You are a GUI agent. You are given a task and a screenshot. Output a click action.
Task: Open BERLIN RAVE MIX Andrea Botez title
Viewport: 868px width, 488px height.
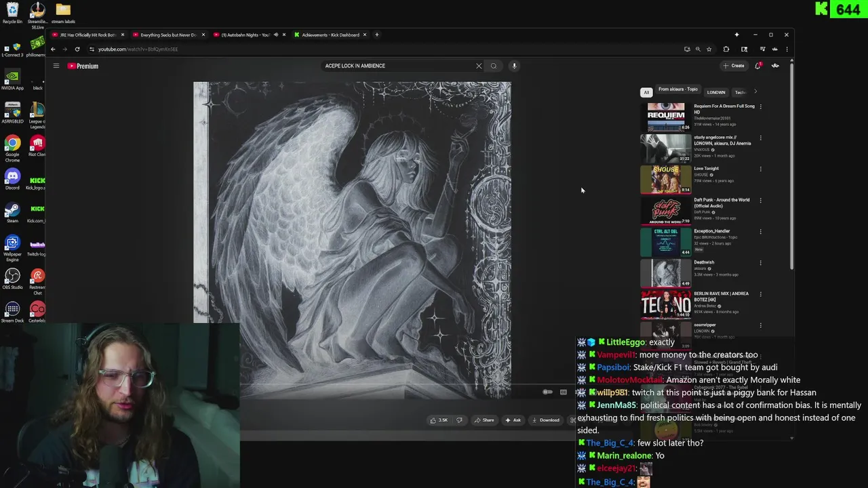[x=721, y=296]
